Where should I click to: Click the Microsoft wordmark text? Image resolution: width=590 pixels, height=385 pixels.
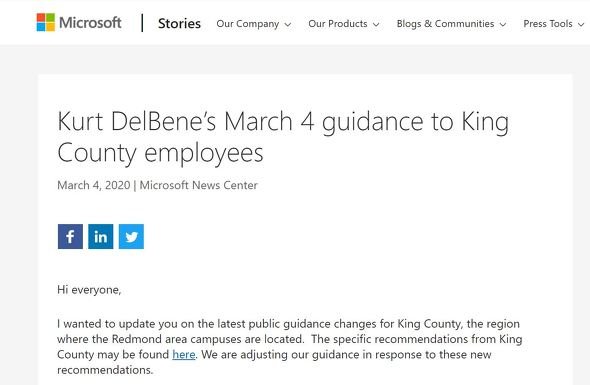tap(90, 23)
